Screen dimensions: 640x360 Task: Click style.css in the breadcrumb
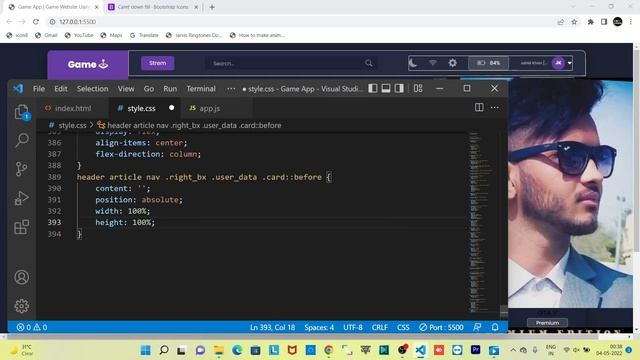tap(72, 125)
